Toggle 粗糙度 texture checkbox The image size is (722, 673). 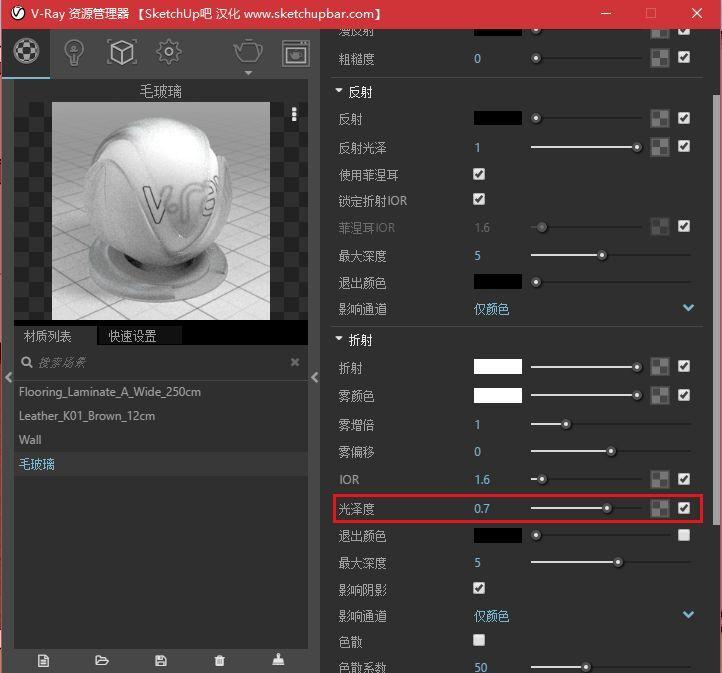tap(684, 57)
